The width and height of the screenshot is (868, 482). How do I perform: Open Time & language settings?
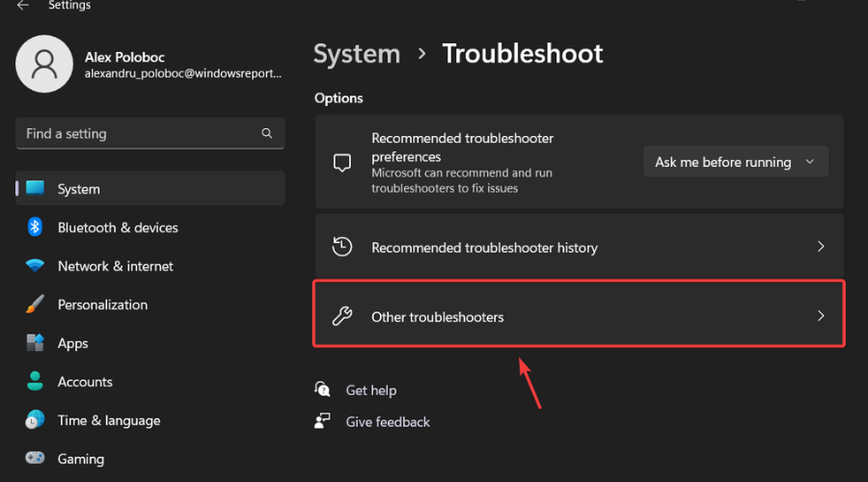click(108, 420)
